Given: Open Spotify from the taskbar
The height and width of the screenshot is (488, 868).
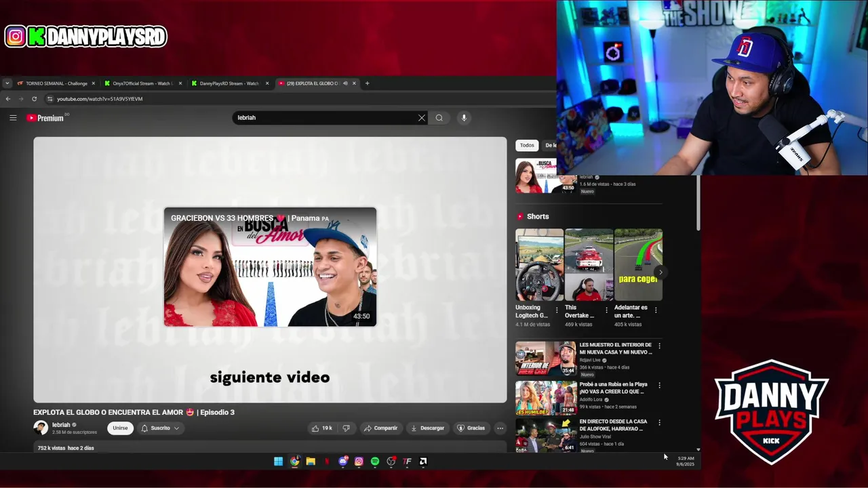Looking at the screenshot, I should 375,462.
